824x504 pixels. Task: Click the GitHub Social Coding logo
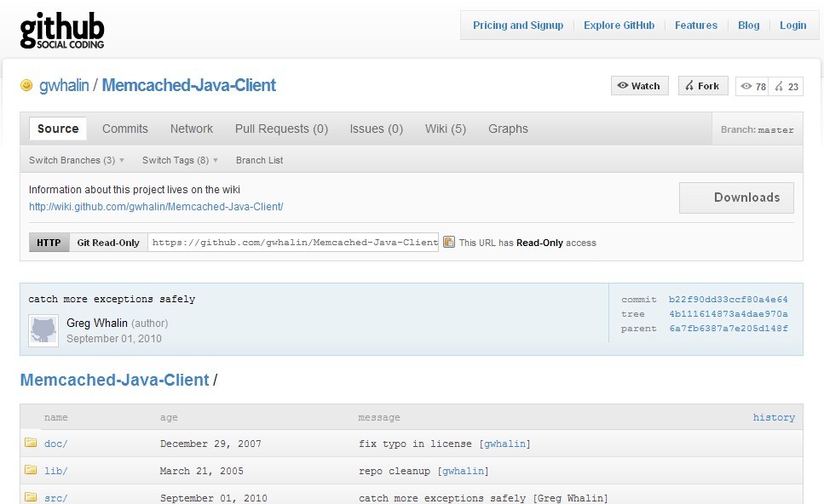62,31
